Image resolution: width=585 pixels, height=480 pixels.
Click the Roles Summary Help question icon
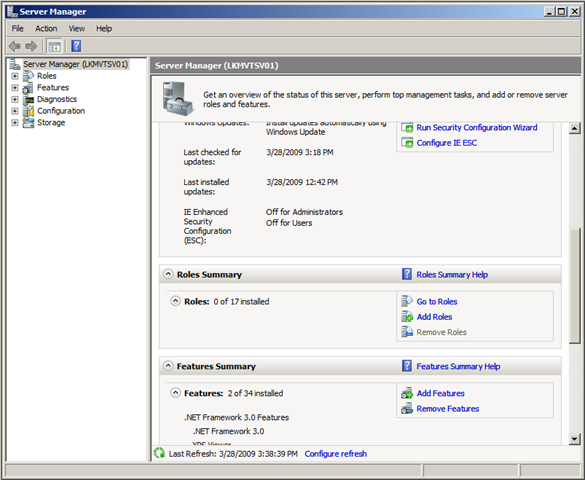pyautogui.click(x=407, y=274)
